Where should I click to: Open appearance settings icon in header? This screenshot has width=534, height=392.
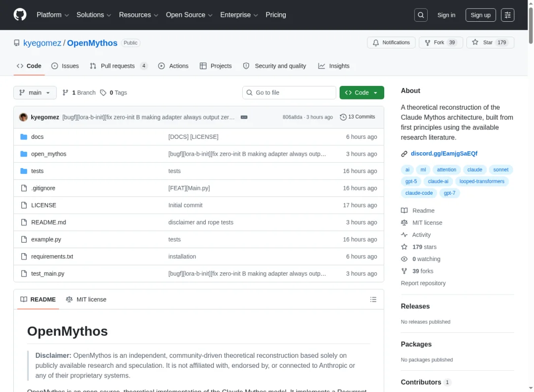point(507,15)
